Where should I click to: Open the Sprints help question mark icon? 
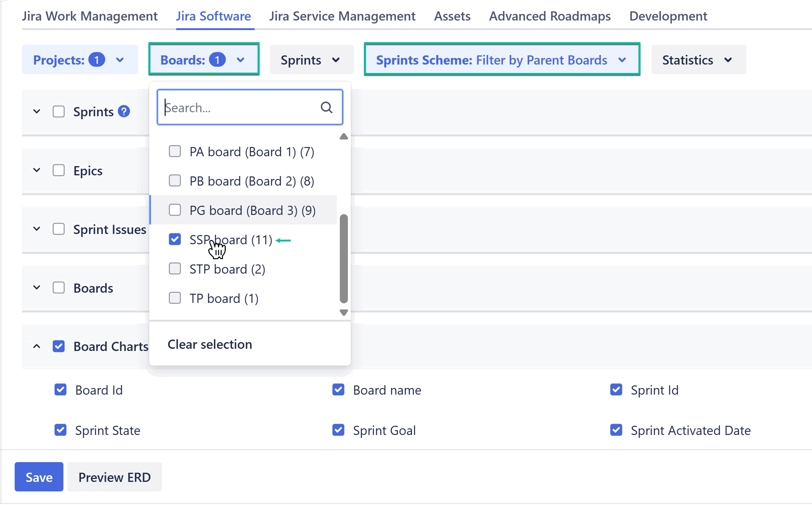[x=124, y=111]
